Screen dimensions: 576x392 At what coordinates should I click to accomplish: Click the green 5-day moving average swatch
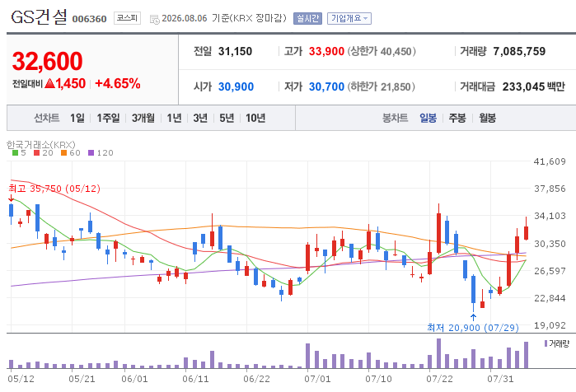click(15, 153)
